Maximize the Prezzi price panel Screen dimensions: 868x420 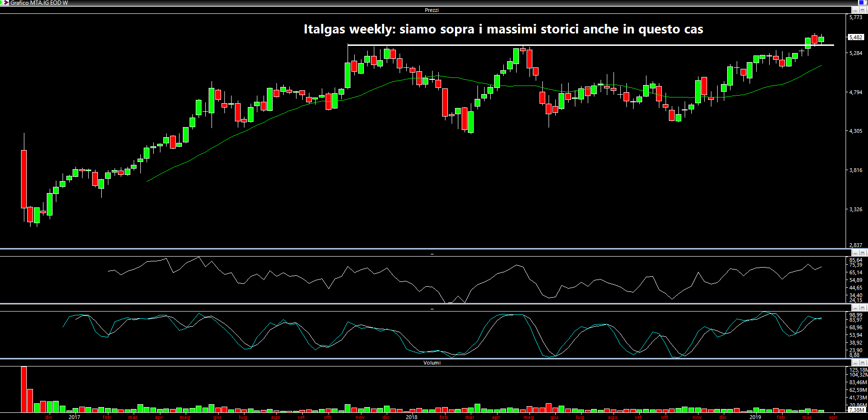pos(863,10)
